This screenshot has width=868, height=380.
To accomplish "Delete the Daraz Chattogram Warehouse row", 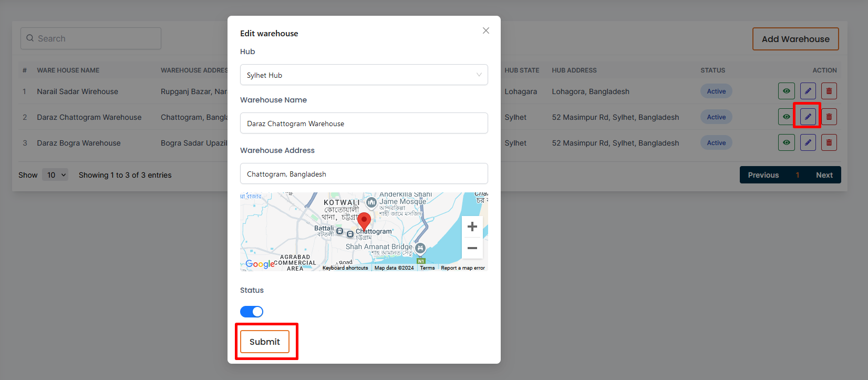I will click(829, 117).
